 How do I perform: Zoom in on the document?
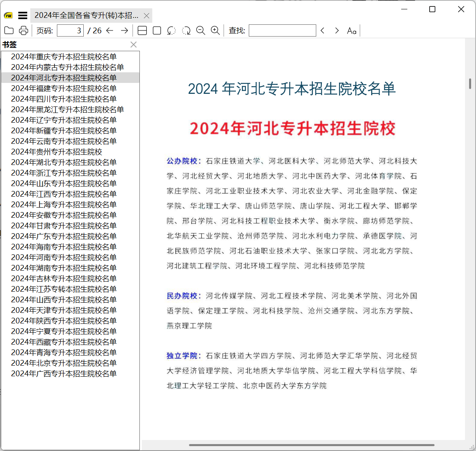pos(215,30)
